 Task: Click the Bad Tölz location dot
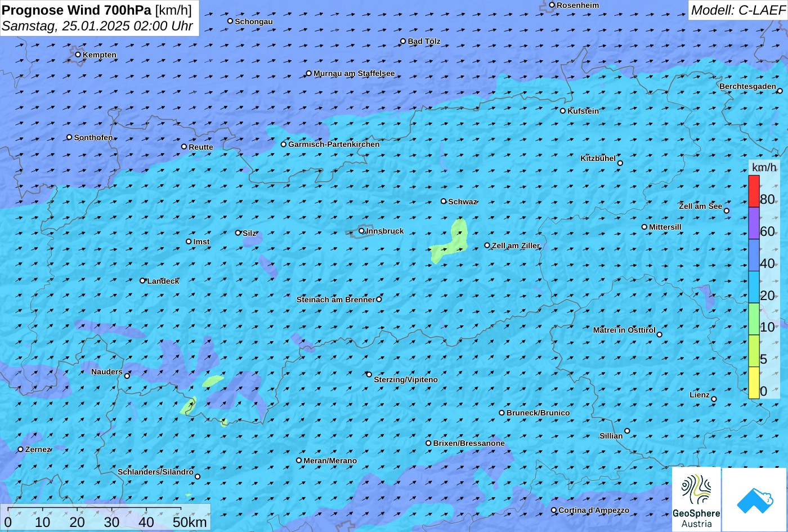[403, 41]
